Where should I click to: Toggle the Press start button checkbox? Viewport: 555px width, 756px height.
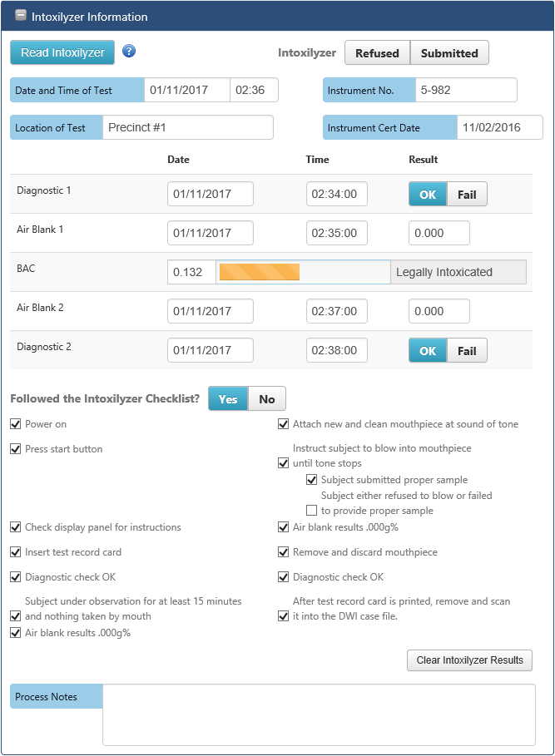click(x=16, y=449)
